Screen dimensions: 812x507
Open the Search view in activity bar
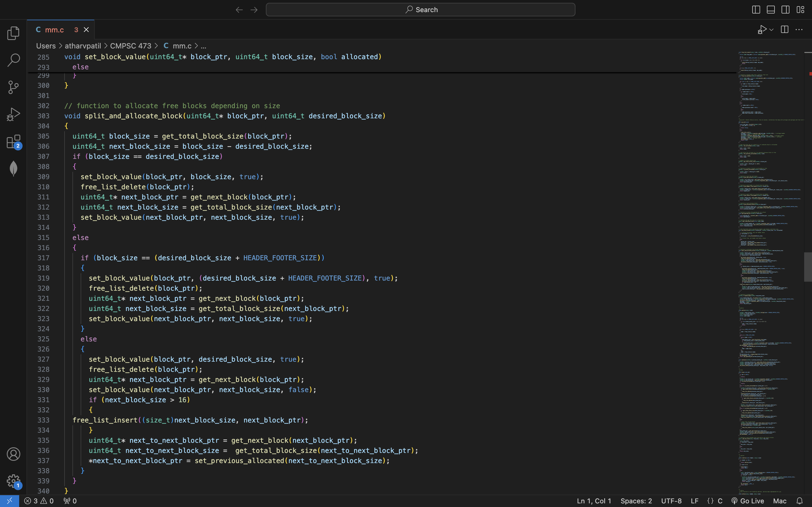click(x=14, y=60)
